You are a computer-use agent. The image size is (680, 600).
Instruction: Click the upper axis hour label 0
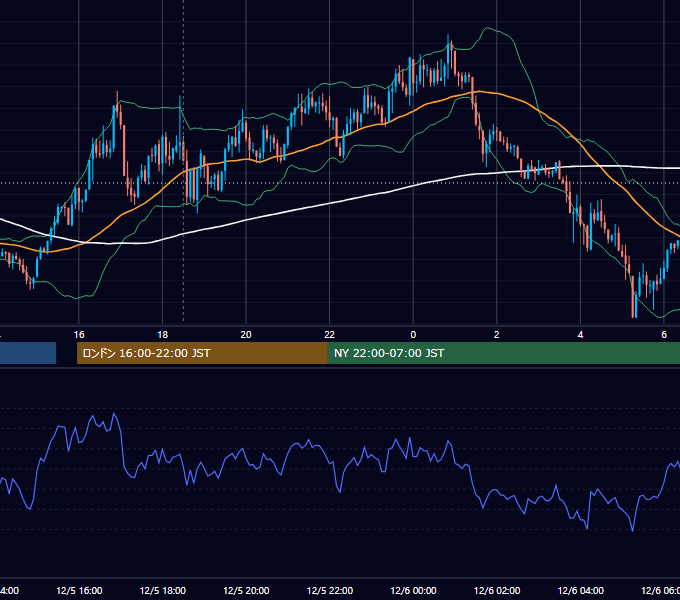[413, 335]
